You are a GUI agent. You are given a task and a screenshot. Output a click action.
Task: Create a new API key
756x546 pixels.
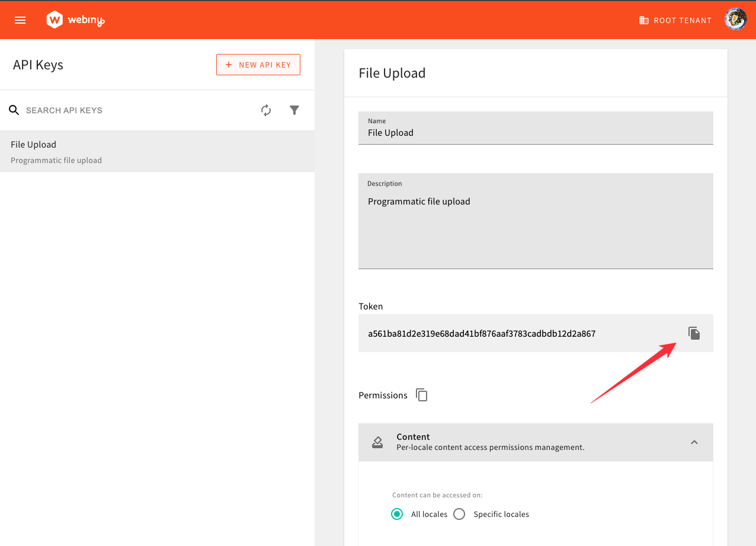tap(258, 64)
